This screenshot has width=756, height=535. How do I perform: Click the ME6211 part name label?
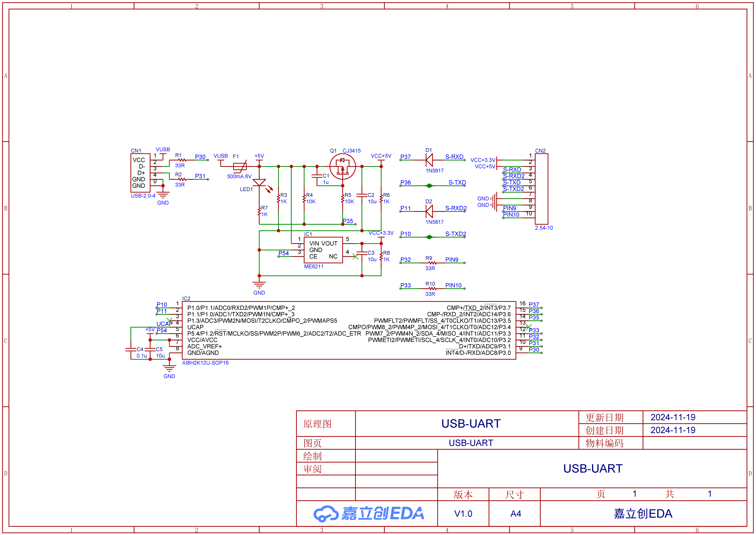[x=314, y=267]
